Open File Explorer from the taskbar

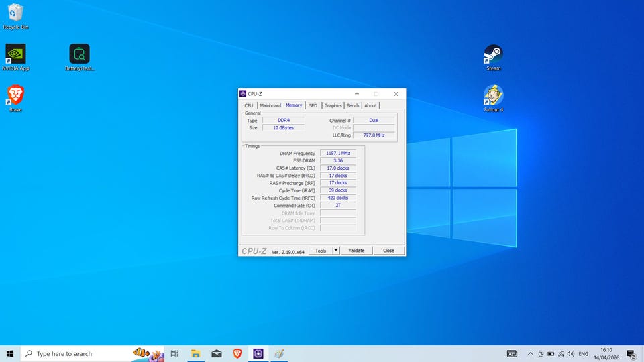point(195,353)
